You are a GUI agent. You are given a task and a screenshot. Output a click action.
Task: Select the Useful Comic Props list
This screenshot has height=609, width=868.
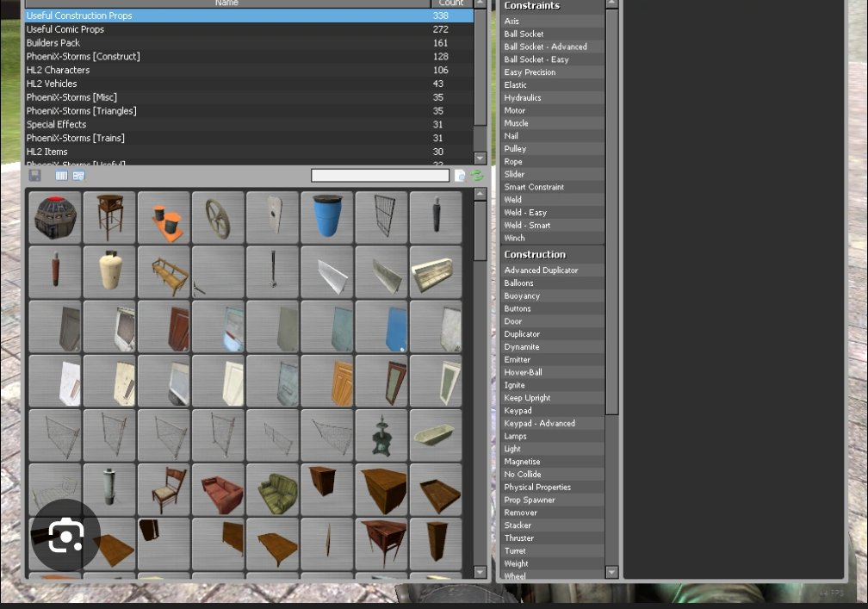tap(249, 29)
